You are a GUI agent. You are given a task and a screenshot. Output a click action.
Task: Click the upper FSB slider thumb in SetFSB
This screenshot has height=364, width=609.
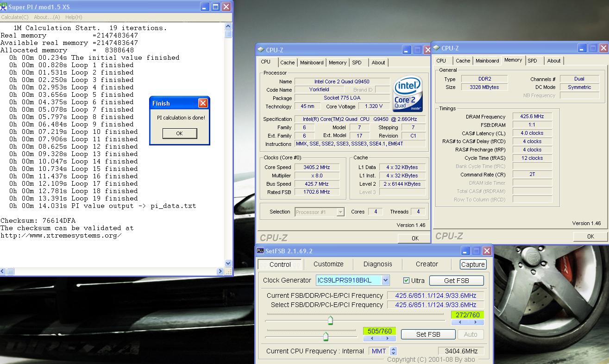pyautogui.click(x=330, y=320)
